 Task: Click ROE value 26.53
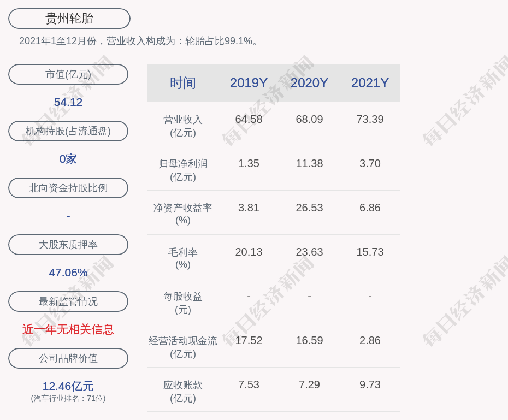(309, 208)
